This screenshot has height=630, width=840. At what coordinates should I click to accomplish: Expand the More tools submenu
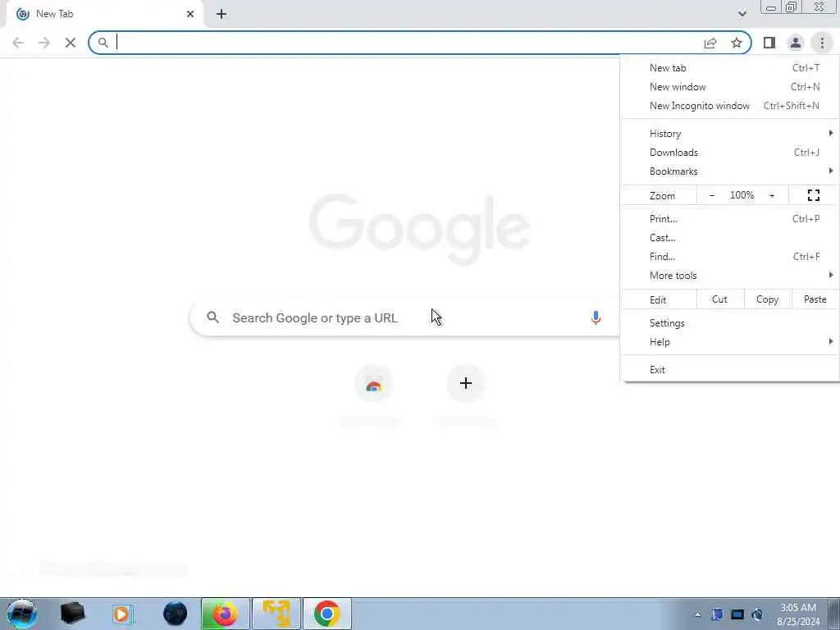point(729,276)
